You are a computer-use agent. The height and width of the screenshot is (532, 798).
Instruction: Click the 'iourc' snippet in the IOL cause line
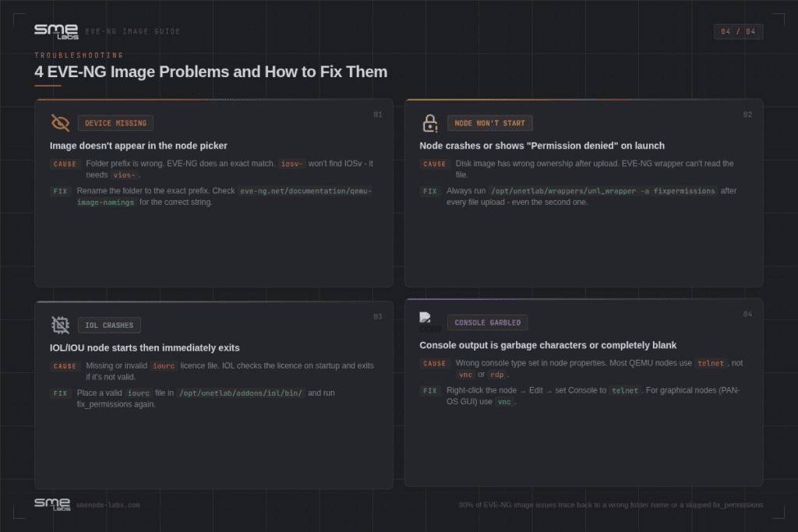point(164,365)
